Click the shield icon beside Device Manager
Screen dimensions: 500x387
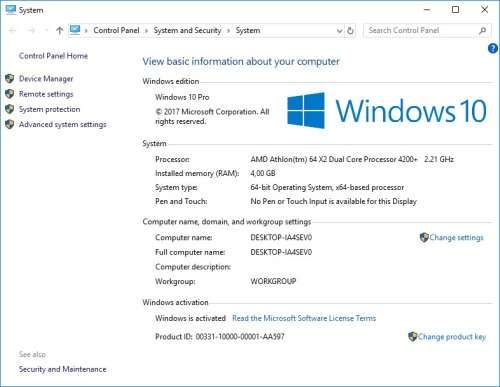pyautogui.click(x=10, y=79)
